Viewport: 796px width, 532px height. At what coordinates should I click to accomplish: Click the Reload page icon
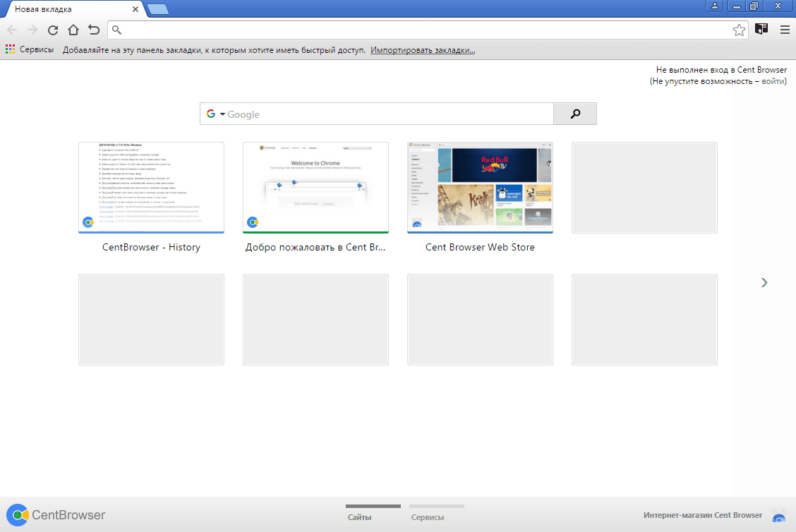[52, 30]
